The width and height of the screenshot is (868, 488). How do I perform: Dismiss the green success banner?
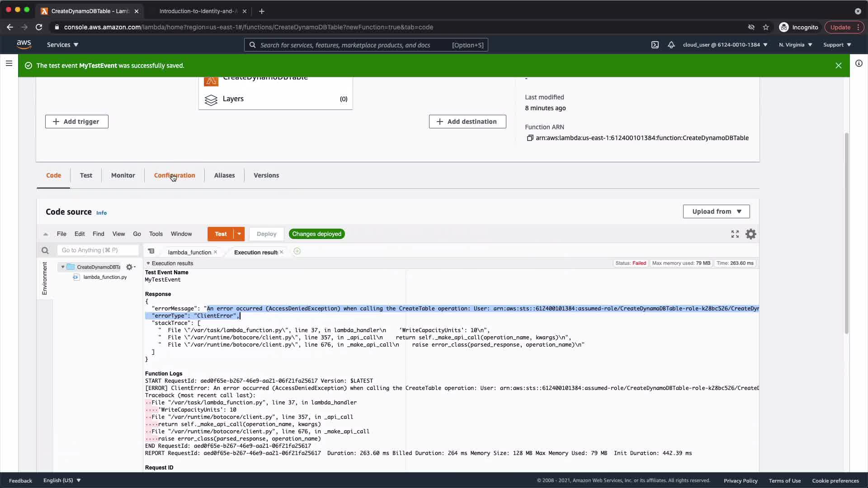coord(839,66)
